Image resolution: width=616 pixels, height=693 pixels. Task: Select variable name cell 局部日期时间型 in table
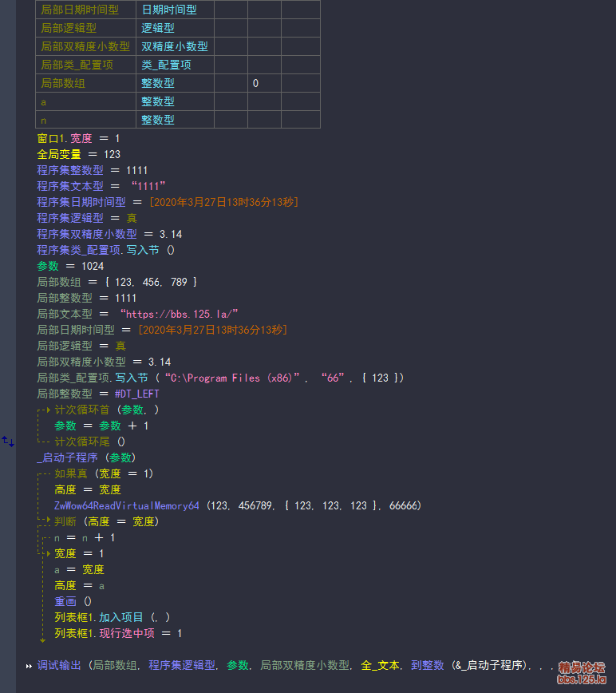(x=85, y=10)
